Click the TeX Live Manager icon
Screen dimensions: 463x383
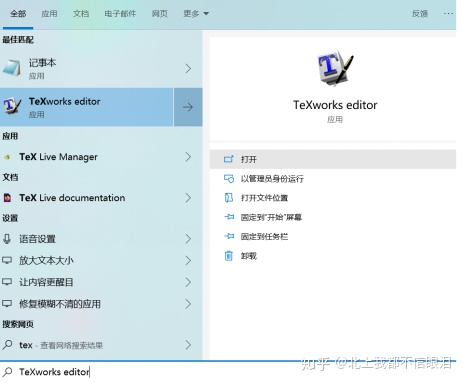[7, 157]
